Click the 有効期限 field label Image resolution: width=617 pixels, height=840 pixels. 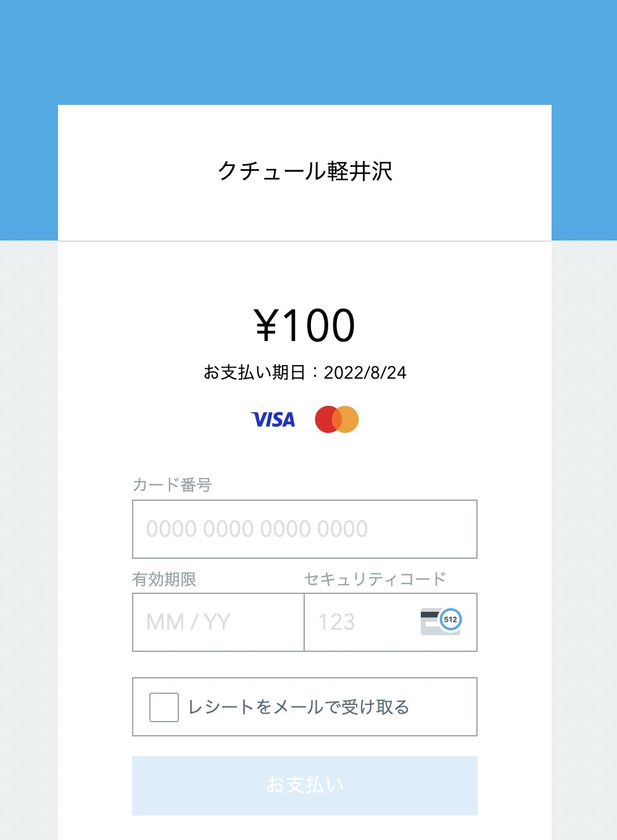(x=164, y=579)
